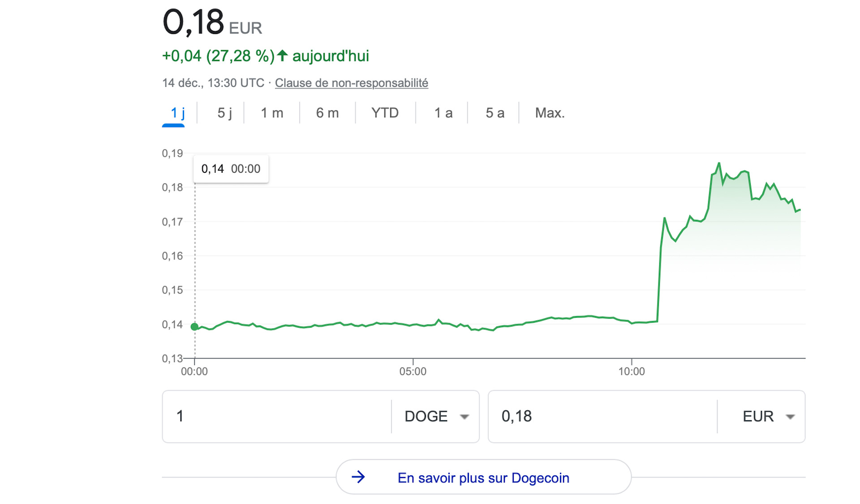
Task: Open the DOGE currency selector
Action: coord(436,417)
